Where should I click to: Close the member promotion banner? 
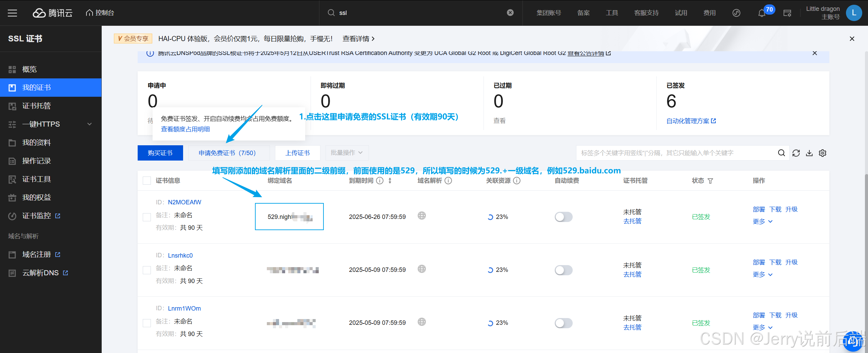(x=852, y=39)
